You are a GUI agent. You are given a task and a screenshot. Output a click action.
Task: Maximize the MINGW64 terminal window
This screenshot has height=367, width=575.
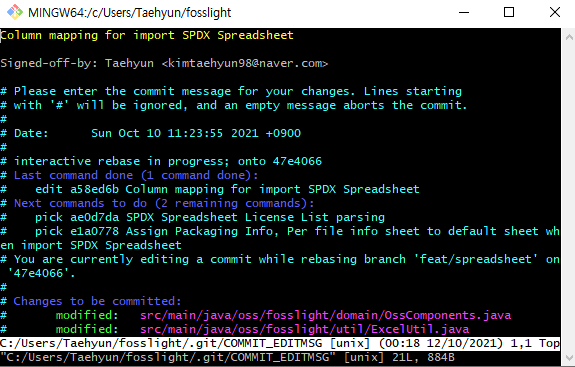[x=509, y=12]
